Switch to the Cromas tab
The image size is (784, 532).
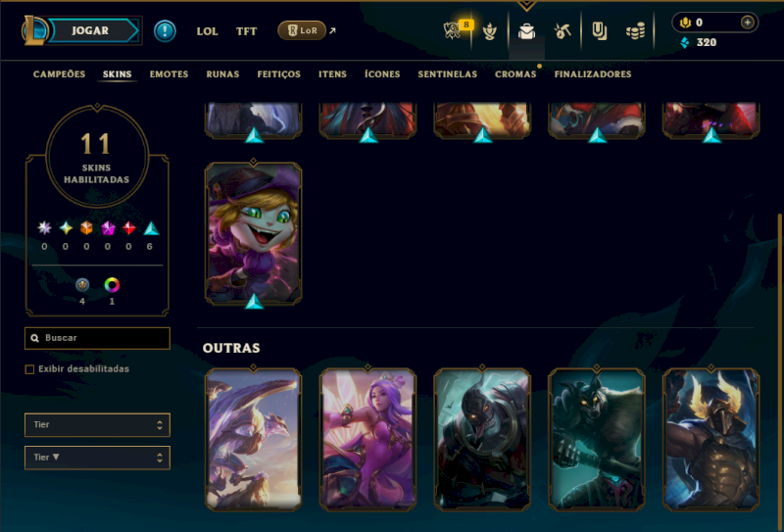515,74
